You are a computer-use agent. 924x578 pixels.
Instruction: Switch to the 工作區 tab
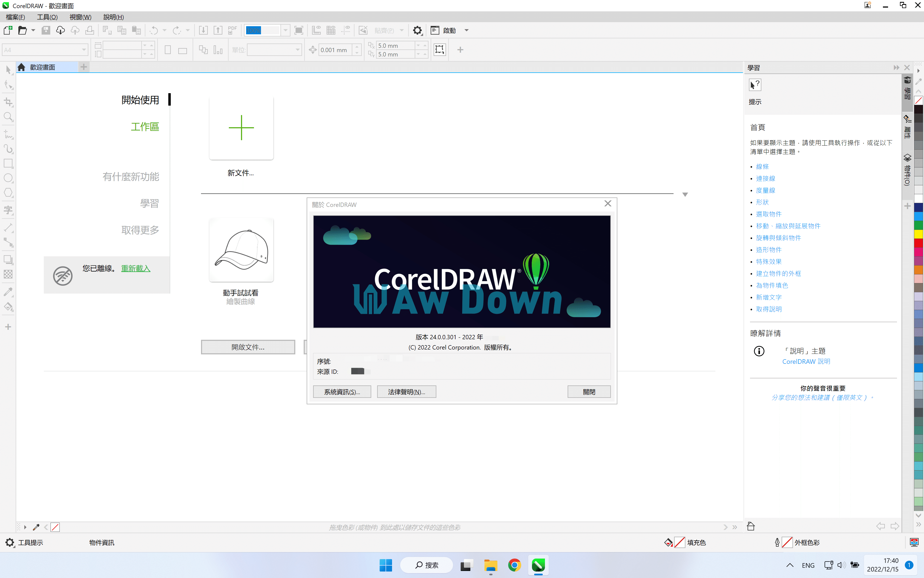(x=145, y=126)
